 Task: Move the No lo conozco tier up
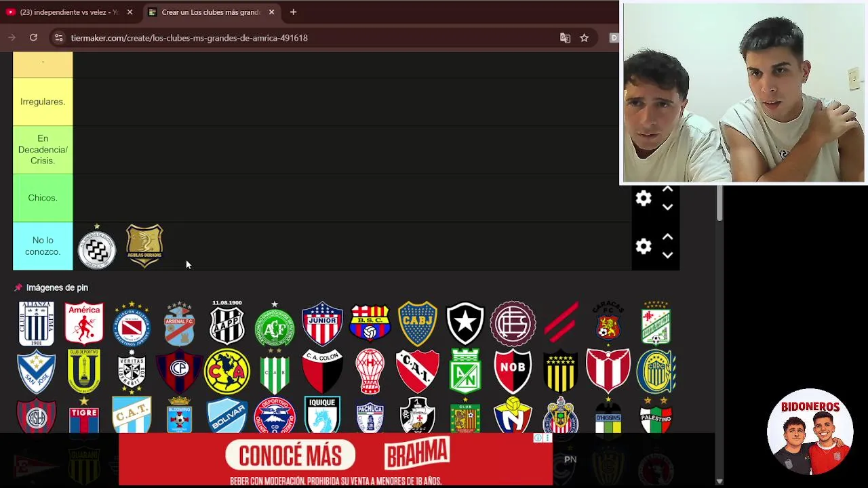[x=667, y=237]
